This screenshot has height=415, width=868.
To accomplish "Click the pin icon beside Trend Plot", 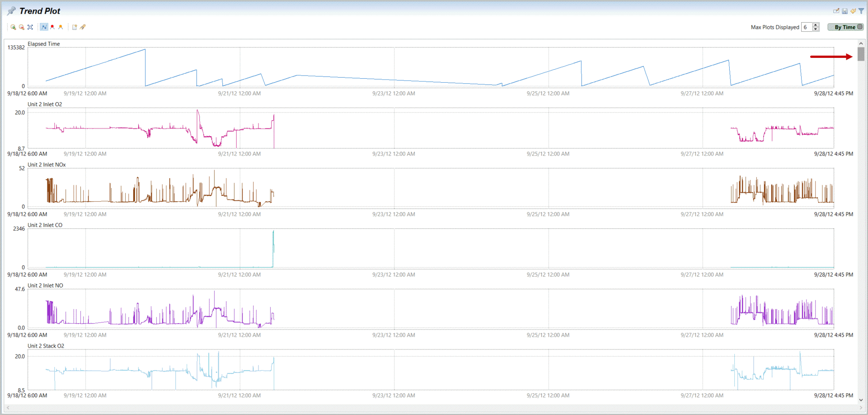I will (x=11, y=11).
